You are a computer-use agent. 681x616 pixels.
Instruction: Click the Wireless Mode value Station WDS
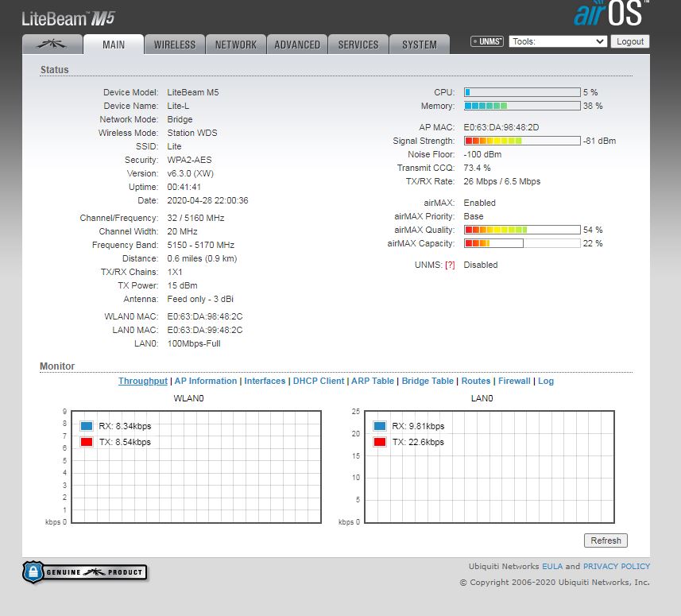[x=192, y=133]
